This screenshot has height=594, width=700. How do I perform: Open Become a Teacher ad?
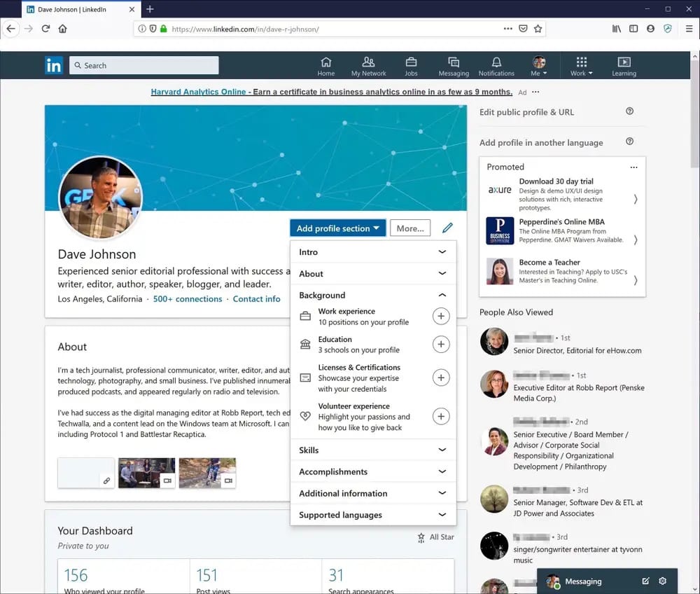pos(562,271)
